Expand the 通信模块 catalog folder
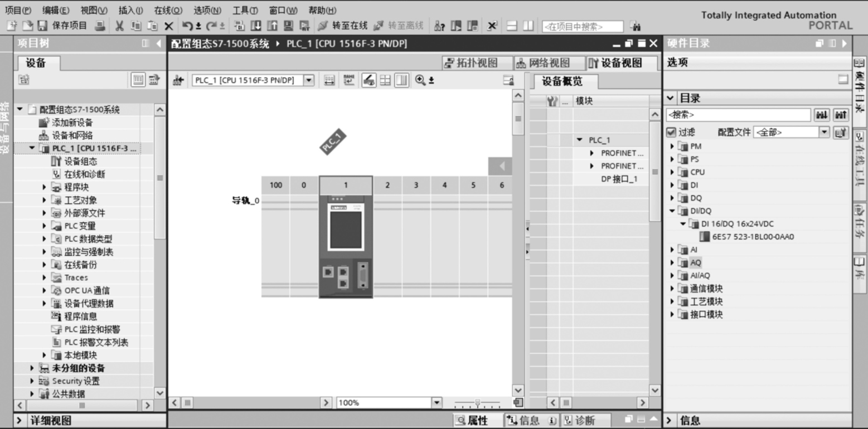The width and height of the screenshot is (868, 429). tap(672, 289)
